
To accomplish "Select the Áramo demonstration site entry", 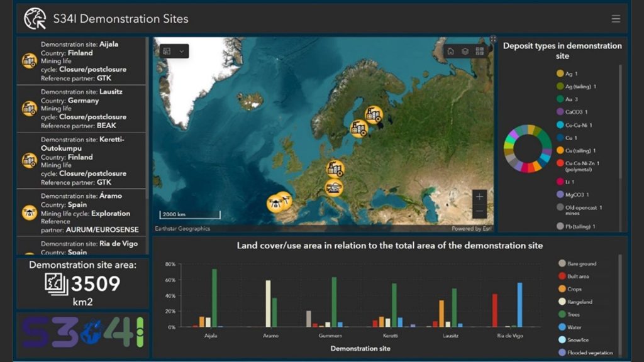I will pyautogui.click(x=80, y=213).
